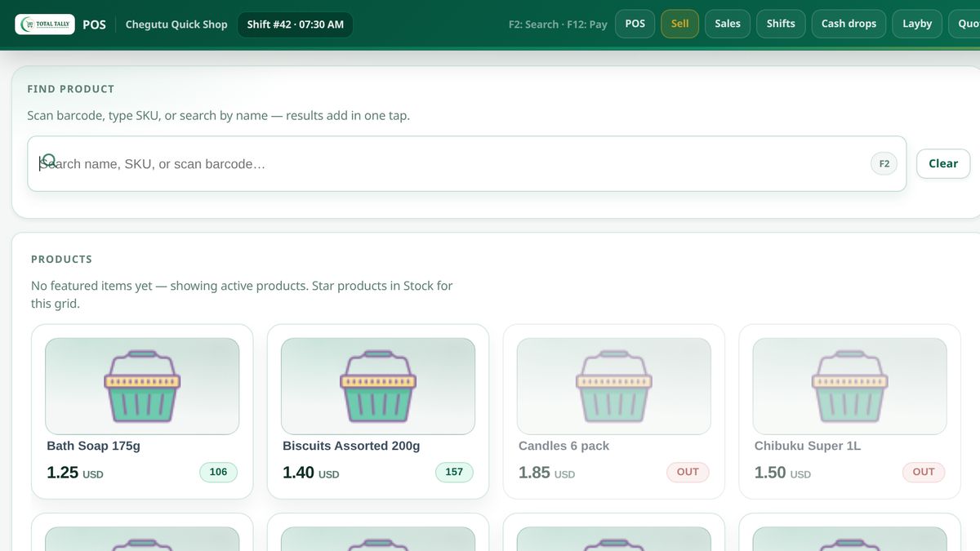The width and height of the screenshot is (980, 551).
Task: Go to the Shifts tab
Action: [781, 24]
